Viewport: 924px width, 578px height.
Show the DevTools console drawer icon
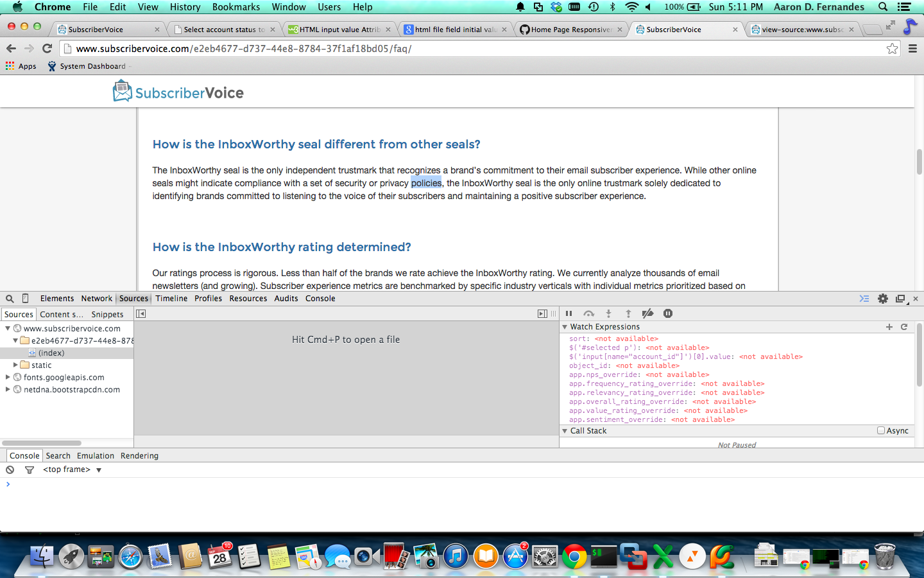(864, 299)
